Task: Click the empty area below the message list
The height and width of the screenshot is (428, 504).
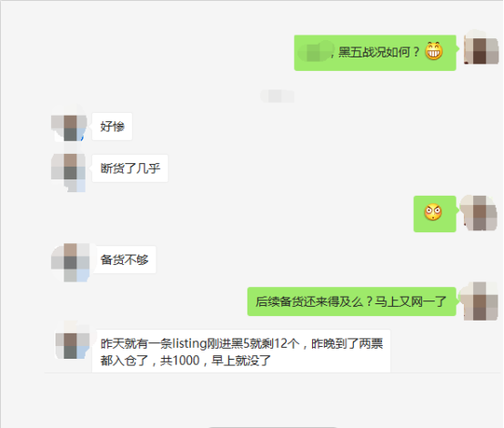Action: [x=273, y=399]
